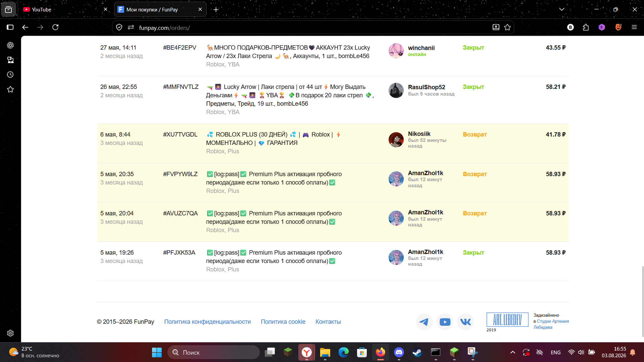
Task: Open the browser hamburger application menu
Action: (634, 27)
